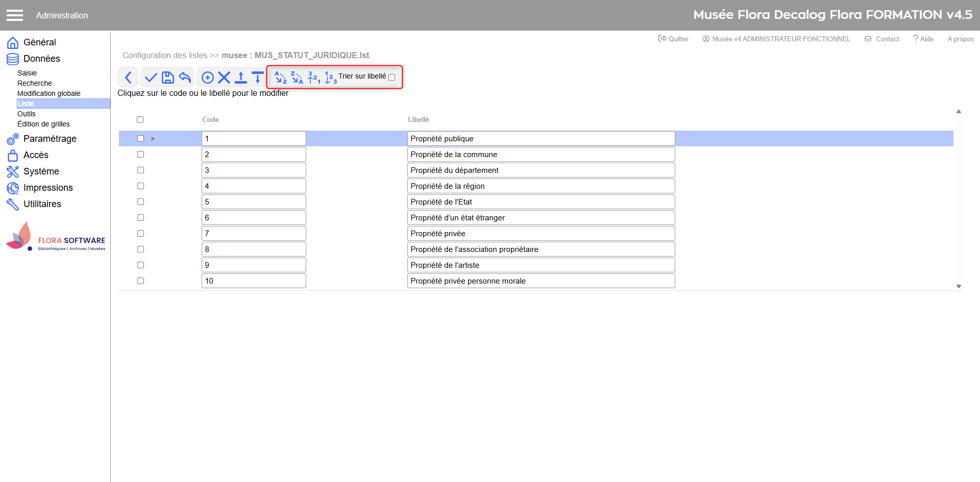Click the undo arrow toolbar icon
Viewport: 980px width, 482px height.
(x=185, y=78)
